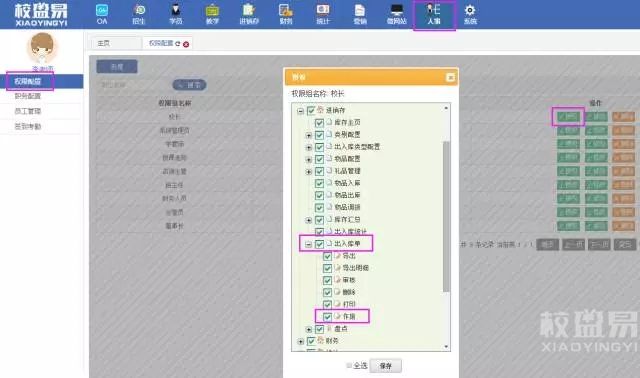The height and width of the screenshot is (378, 640).
Task: Click the 物品调拨 tree label
Action: click(347, 207)
